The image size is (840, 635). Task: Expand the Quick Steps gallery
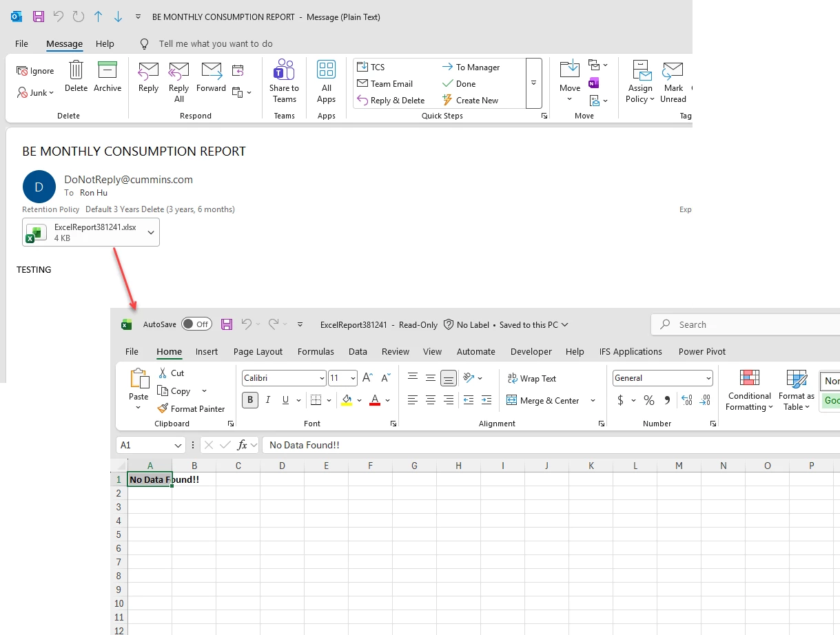[x=533, y=83]
